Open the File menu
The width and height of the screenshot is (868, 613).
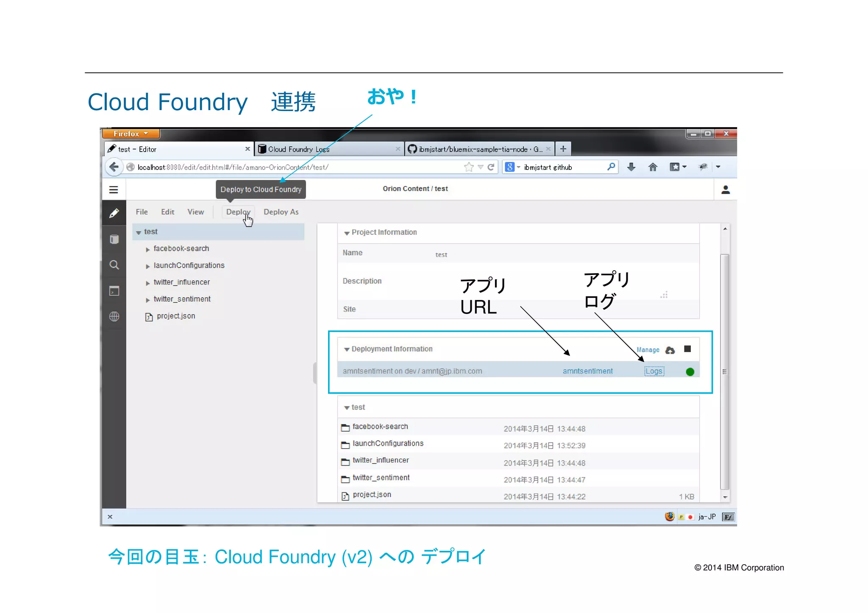(x=142, y=212)
